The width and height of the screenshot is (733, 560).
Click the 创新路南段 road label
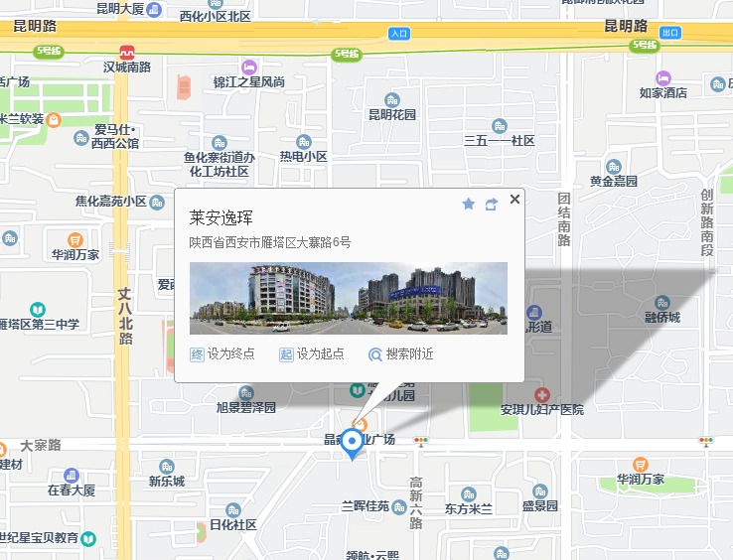[x=707, y=222]
